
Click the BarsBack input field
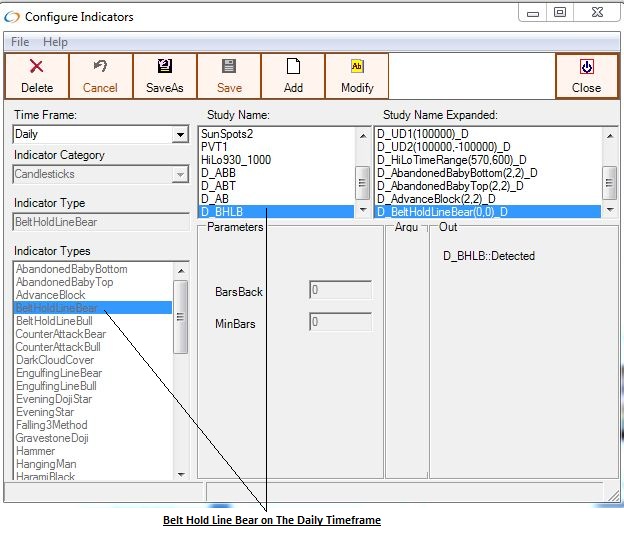[340, 290]
